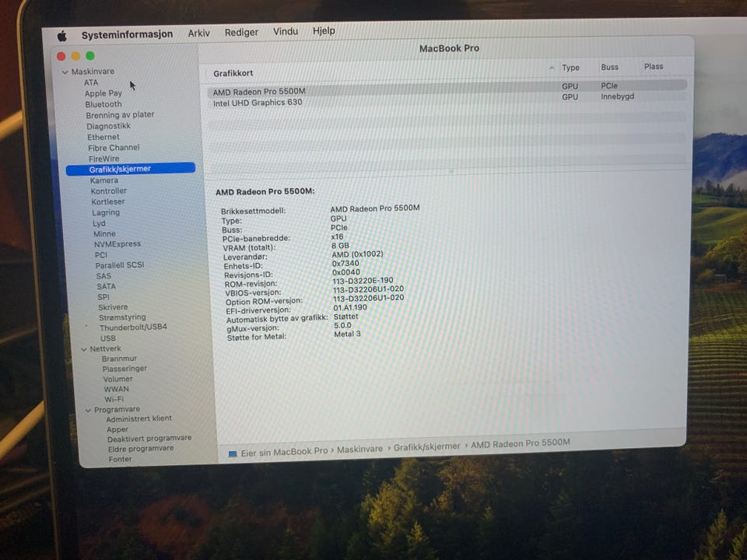The image size is (747, 560).
Task: Select Bluetooth in the sidebar
Action: [x=103, y=104]
